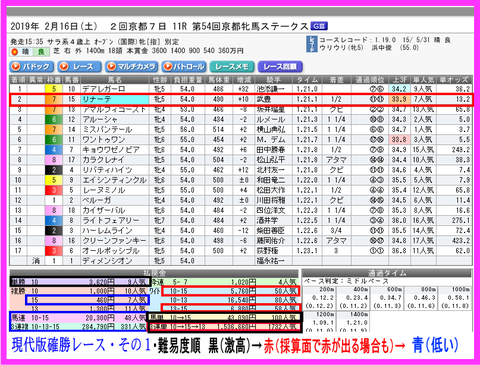480x365 pixels.
Task: Click the 通過順位 column header
Action: point(370,80)
